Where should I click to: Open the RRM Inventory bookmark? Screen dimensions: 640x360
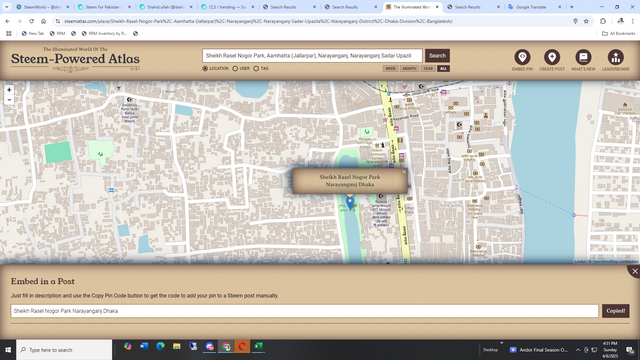104,33
